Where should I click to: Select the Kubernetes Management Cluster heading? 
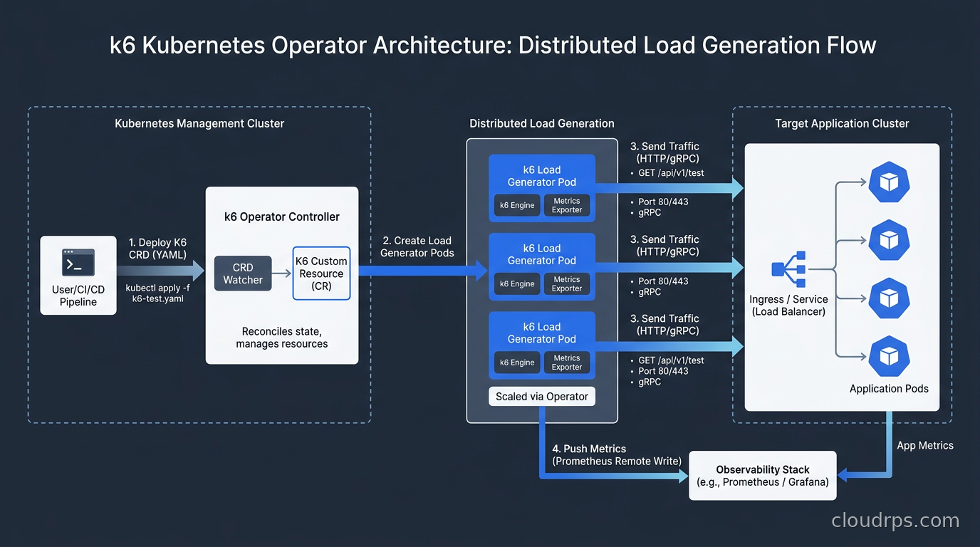tap(199, 123)
